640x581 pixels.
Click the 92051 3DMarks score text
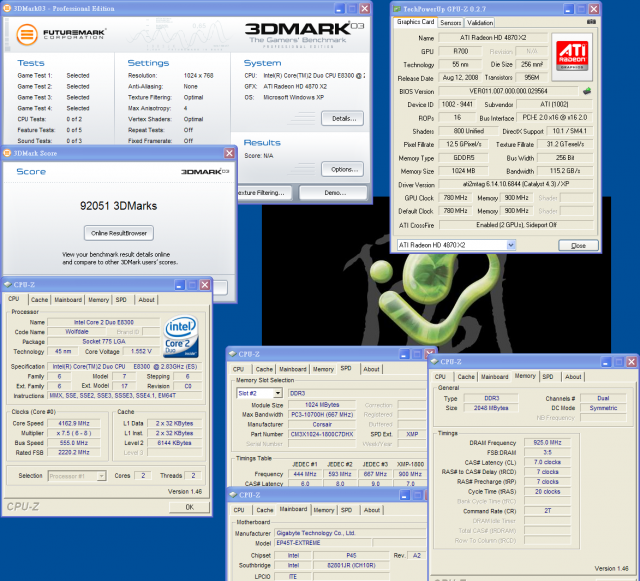pyautogui.click(x=118, y=206)
